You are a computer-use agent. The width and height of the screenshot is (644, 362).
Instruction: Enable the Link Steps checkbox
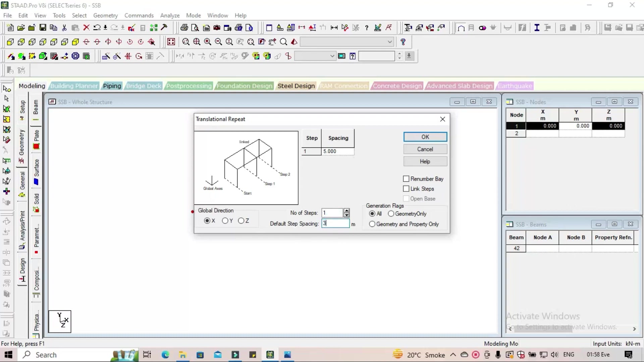[x=406, y=189]
